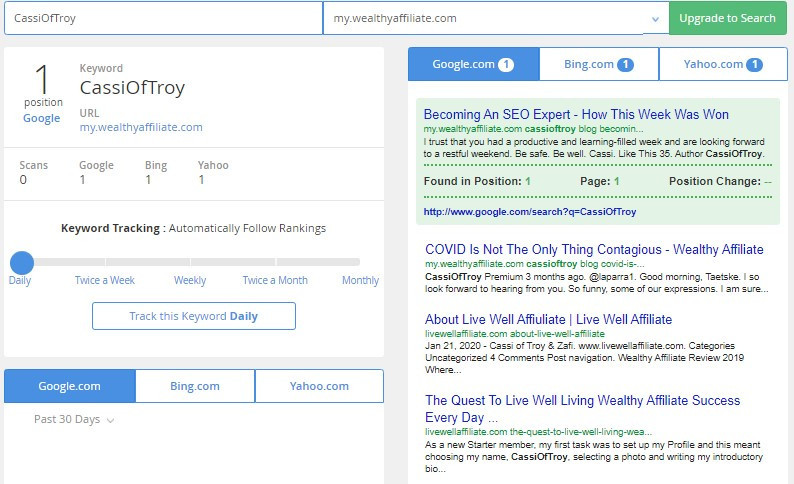
Task: Set tracking frequency to Twice a Month
Action: click(x=275, y=280)
